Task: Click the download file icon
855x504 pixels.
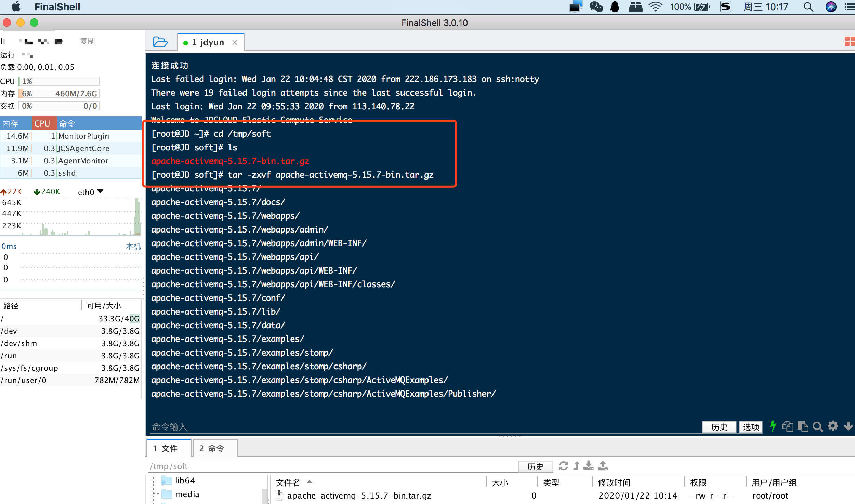Action: [x=589, y=466]
